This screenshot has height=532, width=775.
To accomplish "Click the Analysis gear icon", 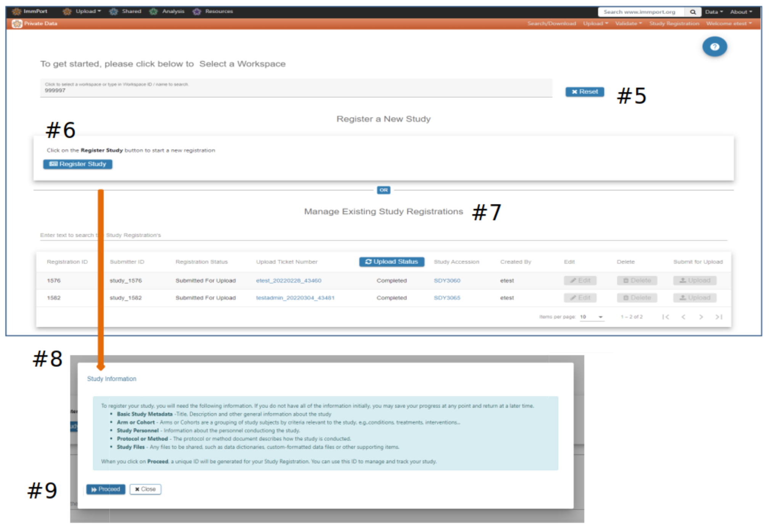I will [x=154, y=11].
